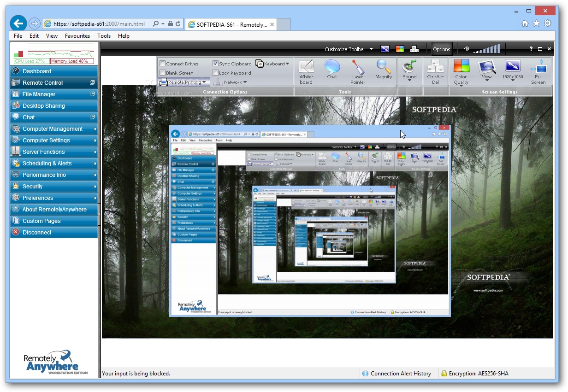Click the Connection Alert History info icon
The height and width of the screenshot is (392, 568).
(366, 374)
